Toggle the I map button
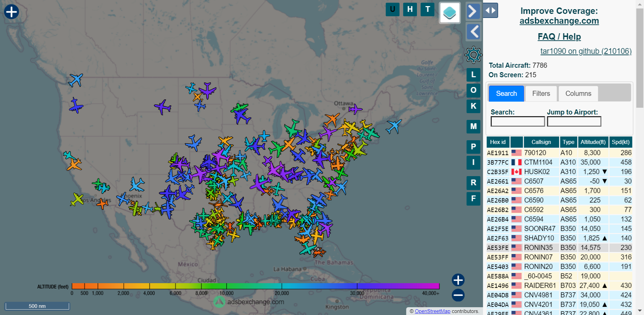644x315 pixels. [x=473, y=162]
